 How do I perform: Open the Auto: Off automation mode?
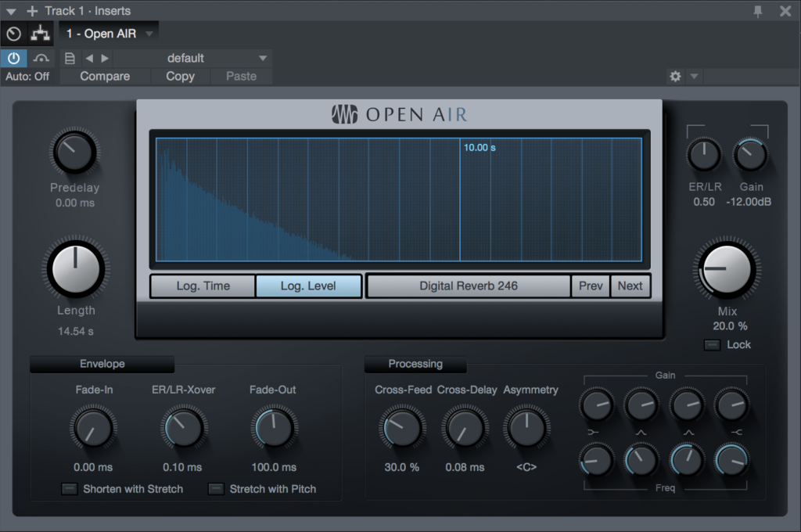point(27,76)
